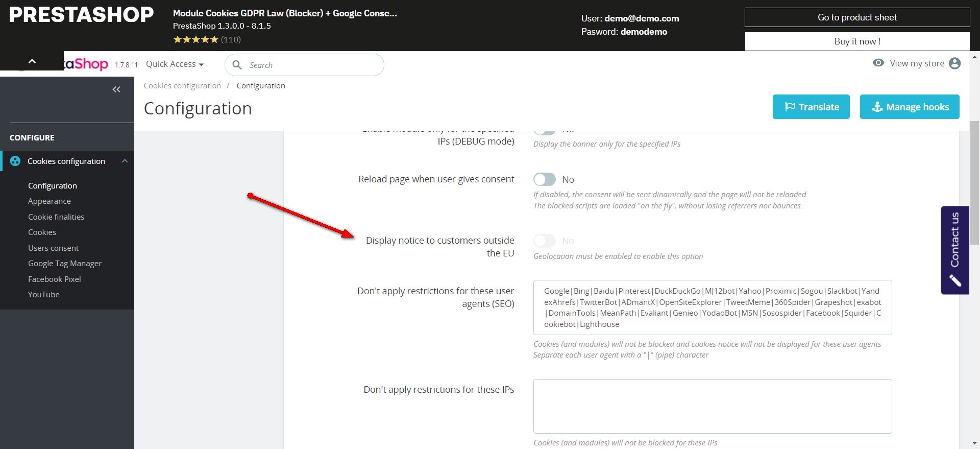Image resolution: width=980 pixels, height=449 pixels.
Task: Click the module title in header
Action: click(x=285, y=13)
